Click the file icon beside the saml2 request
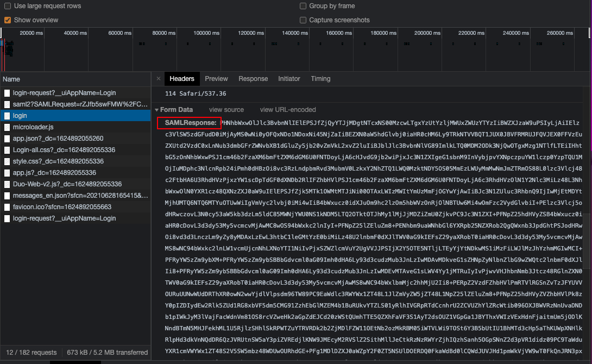 point(7,104)
